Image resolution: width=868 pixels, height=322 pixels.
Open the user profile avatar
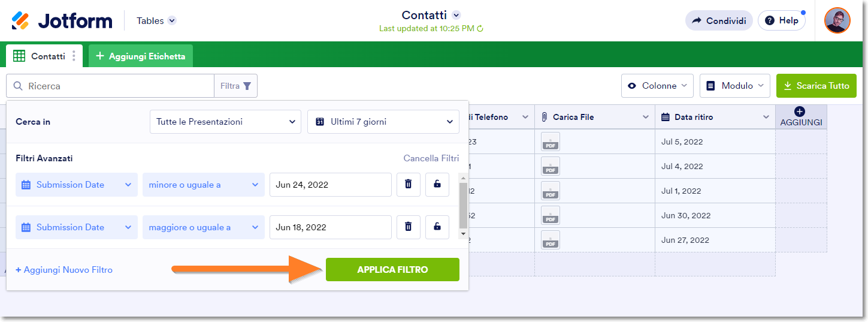837,21
